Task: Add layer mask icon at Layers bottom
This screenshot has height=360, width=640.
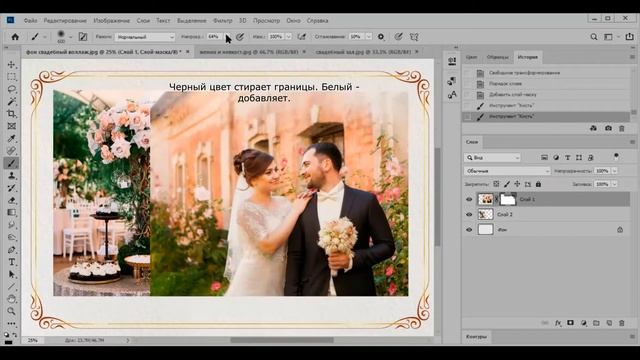Action: [570, 323]
